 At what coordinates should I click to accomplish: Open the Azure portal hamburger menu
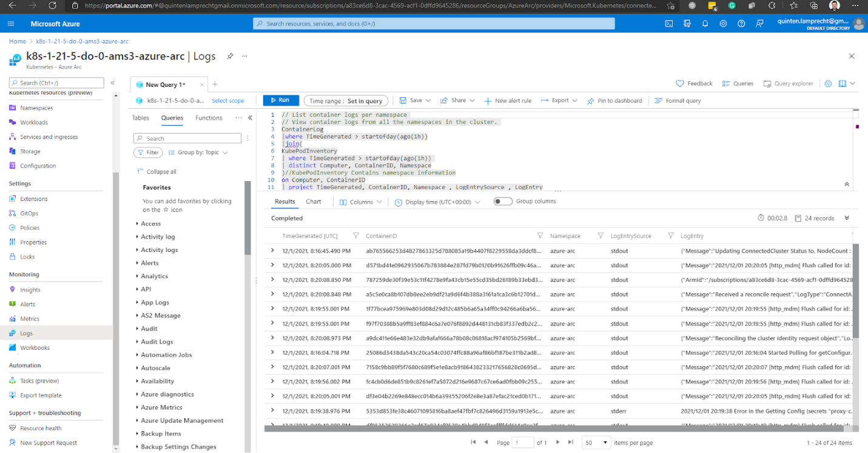pos(11,24)
